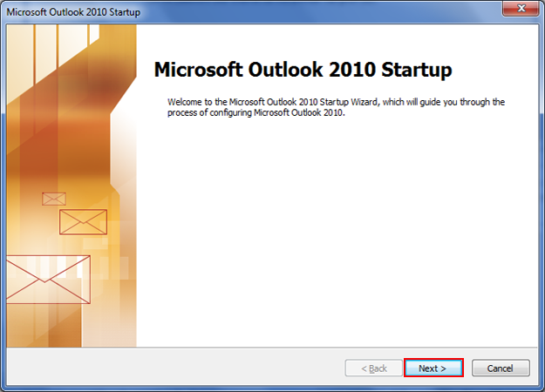Close the Outlook Startup window

point(521,9)
